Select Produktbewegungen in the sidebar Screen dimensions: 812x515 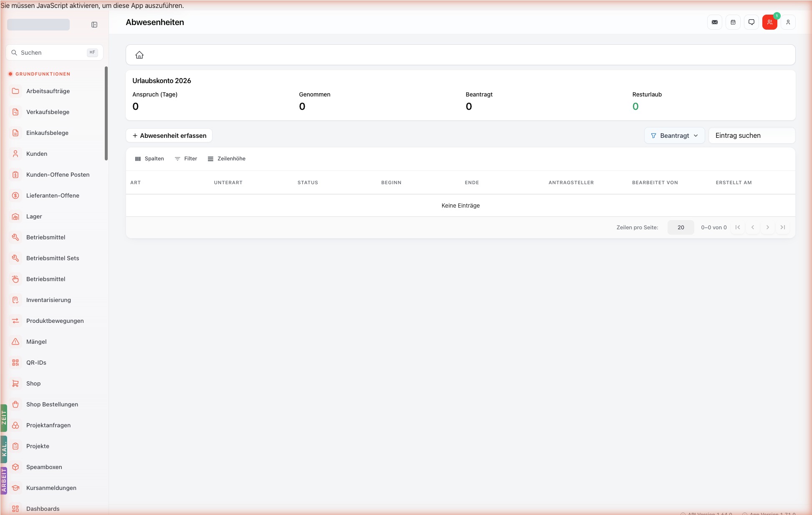click(54, 321)
